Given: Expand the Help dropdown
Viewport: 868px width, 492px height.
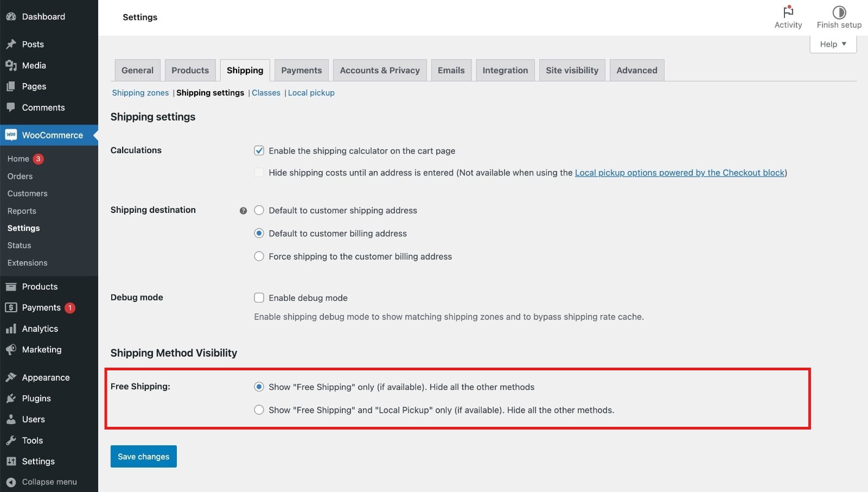Looking at the screenshot, I should click(833, 44).
